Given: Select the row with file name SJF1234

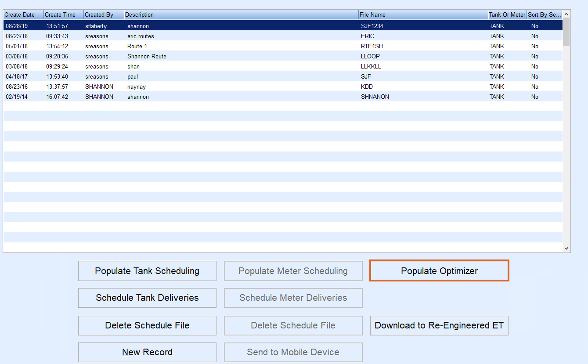Looking at the screenshot, I should point(283,26).
